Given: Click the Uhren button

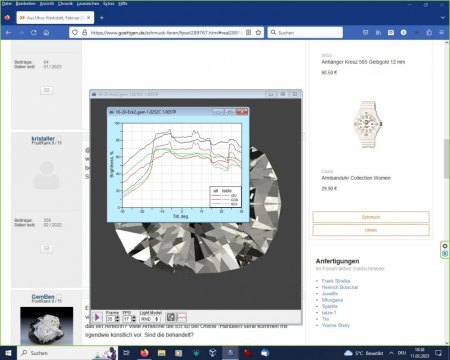Looking at the screenshot, I should pos(371,230).
